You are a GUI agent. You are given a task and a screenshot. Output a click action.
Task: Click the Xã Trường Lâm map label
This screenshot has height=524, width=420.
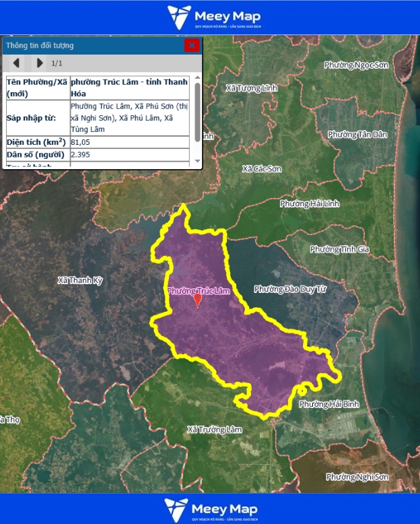click(214, 429)
